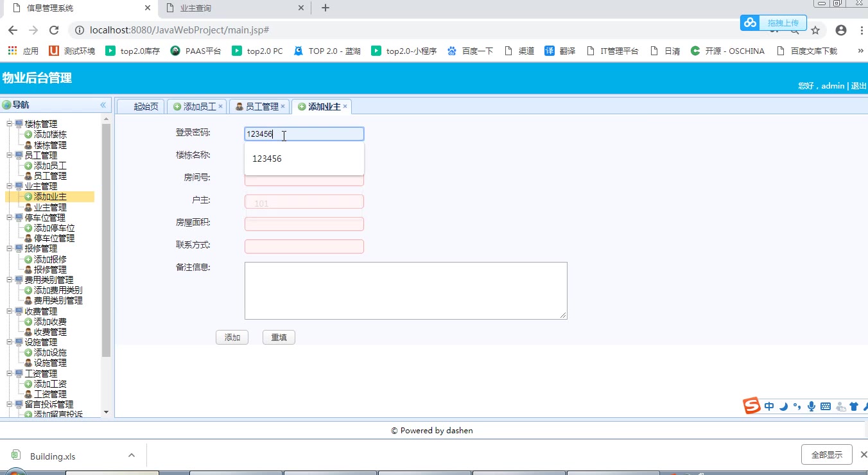Click the person icon beside 收费管理 sub-item

coord(28,332)
